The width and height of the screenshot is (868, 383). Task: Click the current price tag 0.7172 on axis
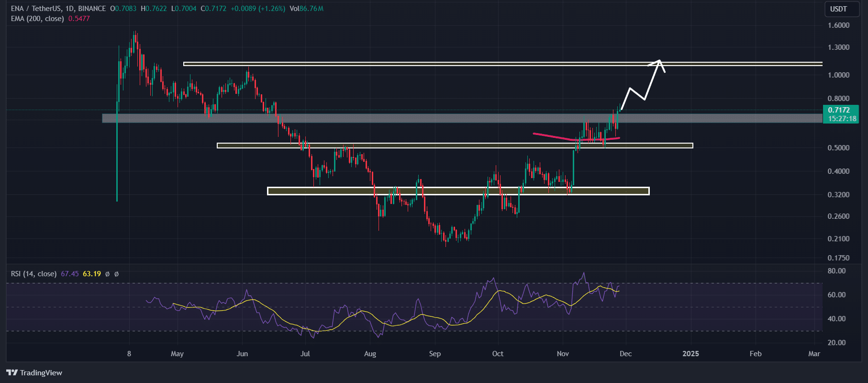click(x=839, y=110)
